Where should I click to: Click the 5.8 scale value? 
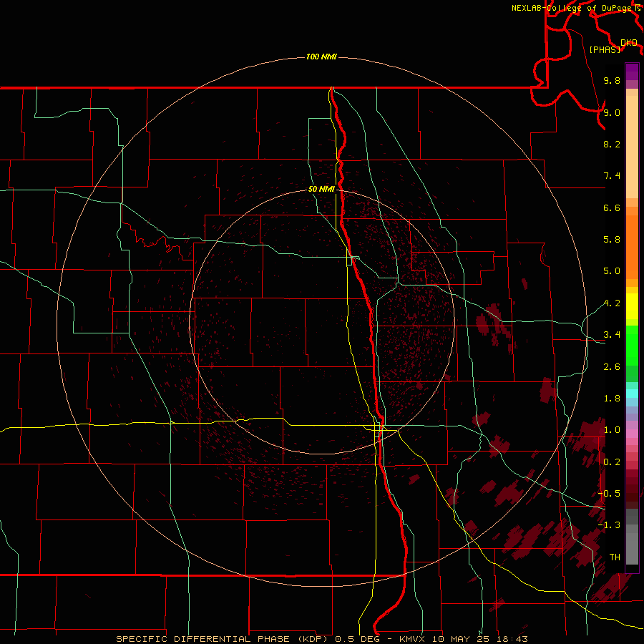pyautogui.click(x=612, y=240)
